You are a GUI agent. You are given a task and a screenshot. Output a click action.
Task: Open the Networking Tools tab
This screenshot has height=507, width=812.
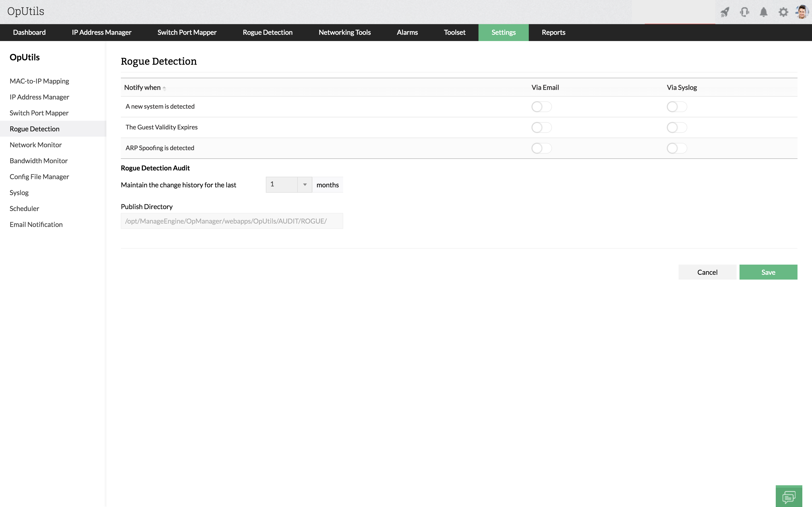click(x=345, y=33)
